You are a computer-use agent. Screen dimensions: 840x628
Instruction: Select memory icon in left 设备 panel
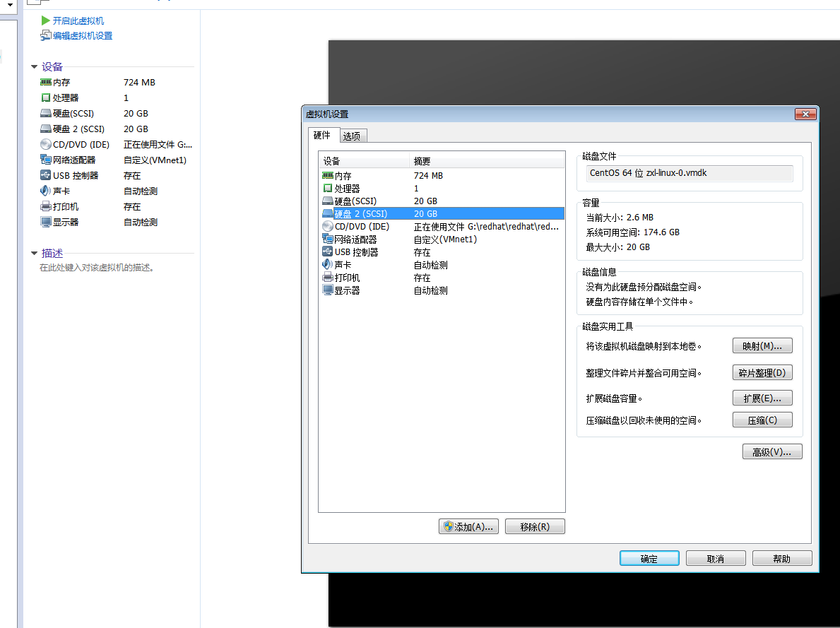[45, 82]
